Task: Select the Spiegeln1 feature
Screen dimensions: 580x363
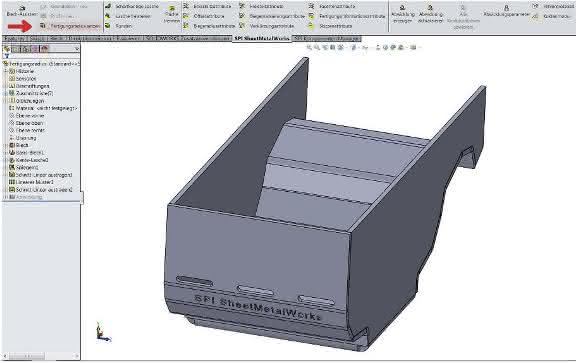Action: (23, 167)
